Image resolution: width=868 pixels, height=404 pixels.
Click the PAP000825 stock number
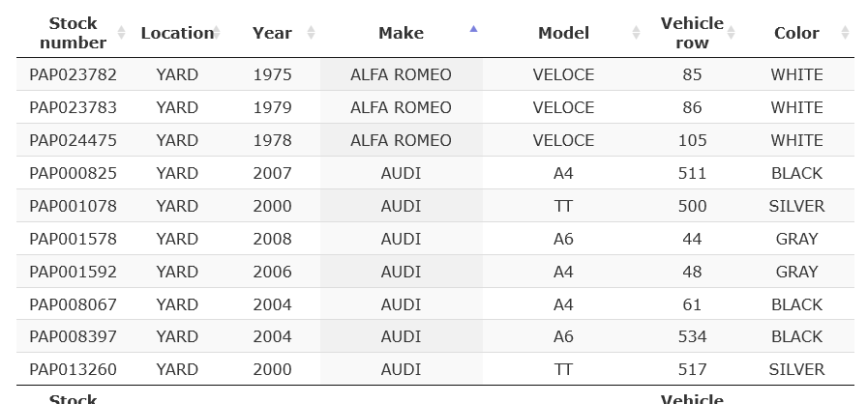tap(73, 173)
